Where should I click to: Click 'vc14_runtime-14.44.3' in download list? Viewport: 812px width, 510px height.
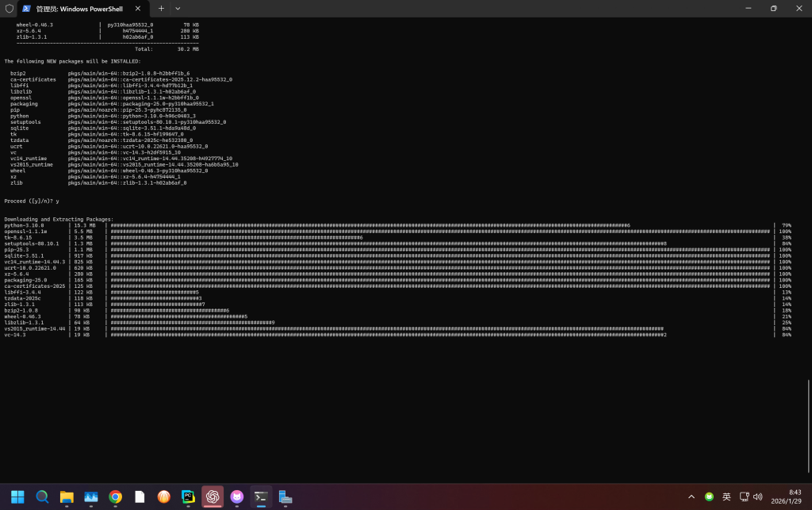click(35, 262)
